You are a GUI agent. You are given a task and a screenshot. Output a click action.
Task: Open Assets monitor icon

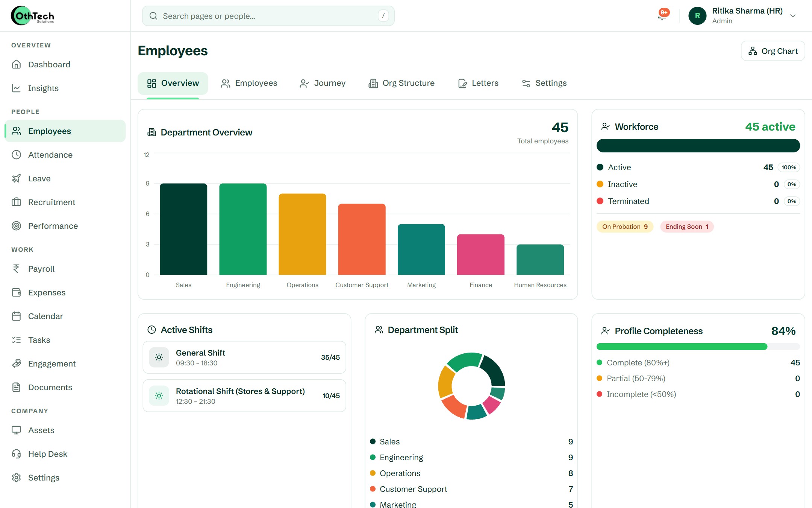point(16,430)
